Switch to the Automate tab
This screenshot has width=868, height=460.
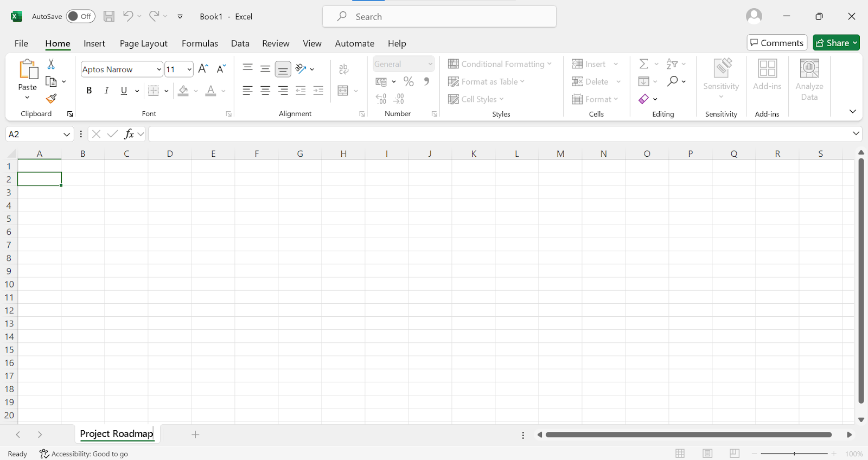coord(355,43)
